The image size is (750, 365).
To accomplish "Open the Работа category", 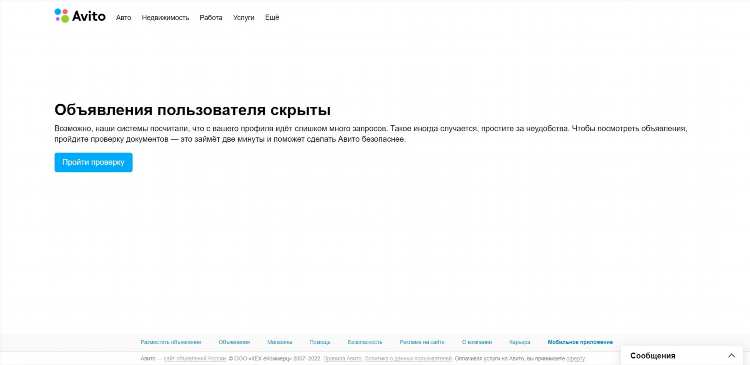I will pos(211,18).
